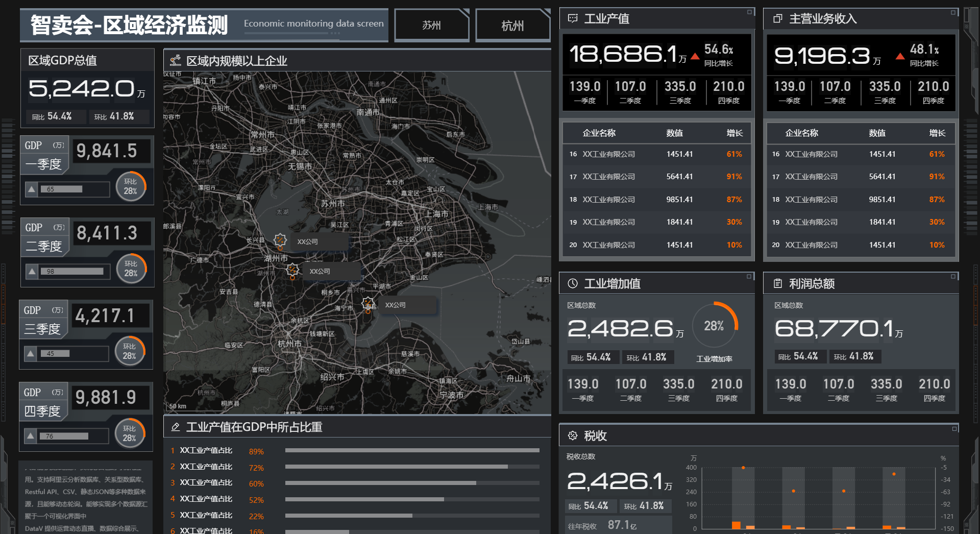This screenshot has width=980, height=534.
Task: Click 增长 column header in 工业产值 table
Action: pyautogui.click(x=734, y=133)
